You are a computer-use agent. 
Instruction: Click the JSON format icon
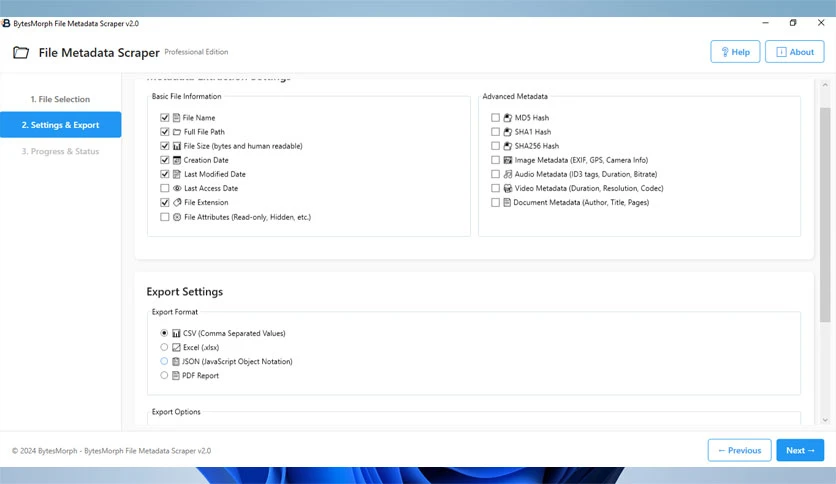176,361
